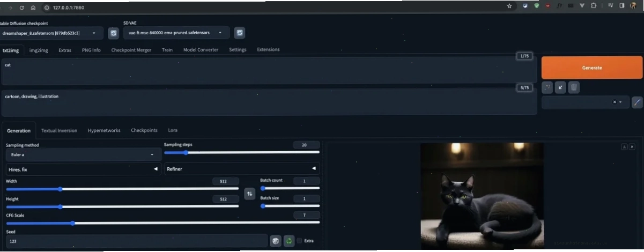Adjust the Width slider
The image size is (644, 252).
tap(122, 189)
